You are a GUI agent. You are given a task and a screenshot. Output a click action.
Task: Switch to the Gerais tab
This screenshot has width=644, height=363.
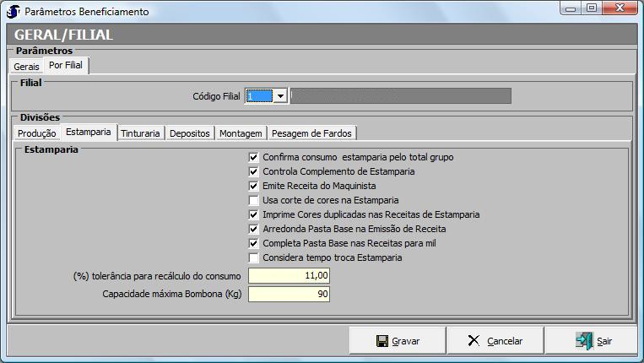click(x=26, y=66)
